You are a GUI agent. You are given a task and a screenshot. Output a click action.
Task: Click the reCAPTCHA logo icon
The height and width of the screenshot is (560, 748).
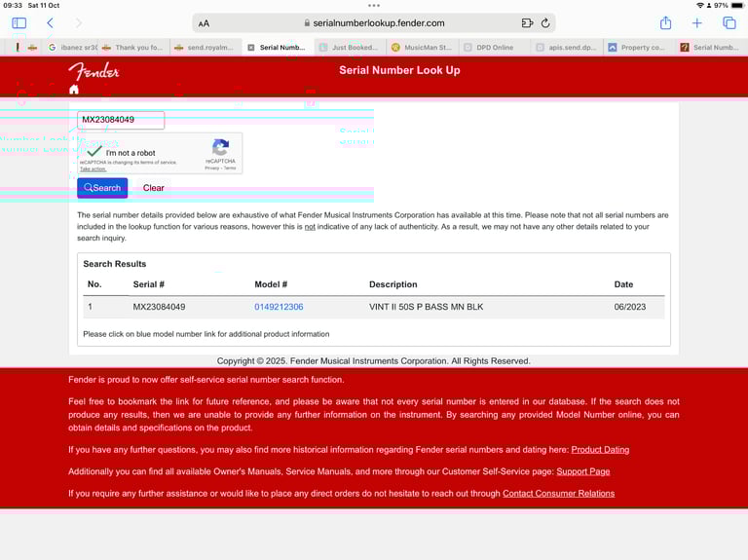(220, 147)
